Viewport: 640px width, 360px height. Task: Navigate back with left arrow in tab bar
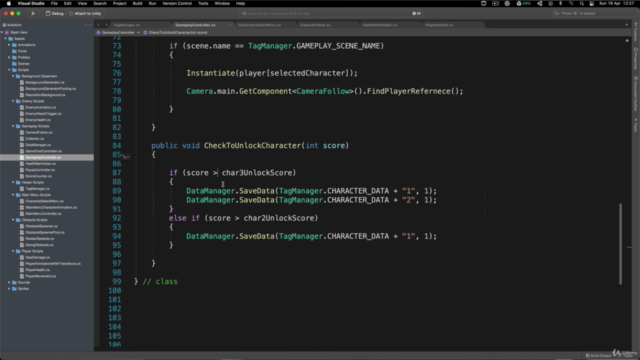(x=98, y=25)
